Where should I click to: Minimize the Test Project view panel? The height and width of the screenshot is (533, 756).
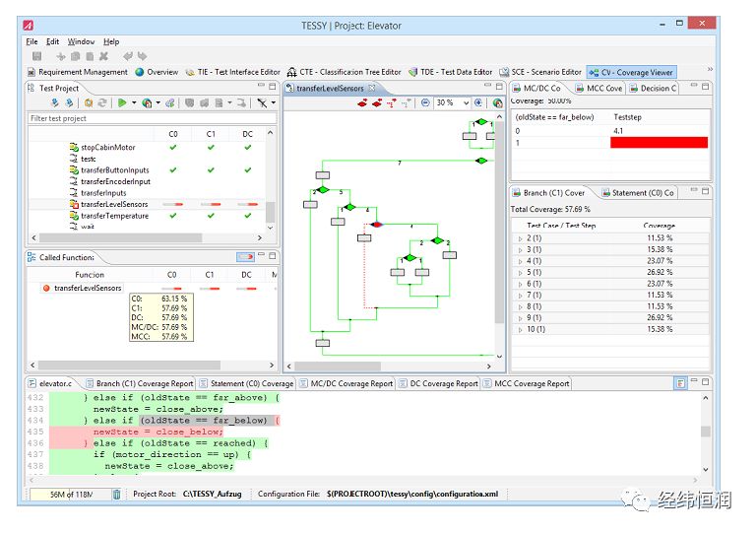pos(261,87)
